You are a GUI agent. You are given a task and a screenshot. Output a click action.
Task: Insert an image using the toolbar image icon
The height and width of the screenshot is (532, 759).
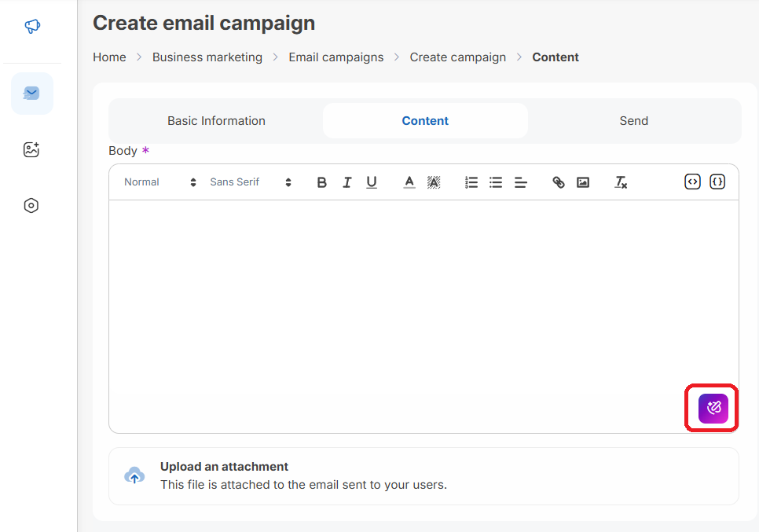[x=583, y=182]
